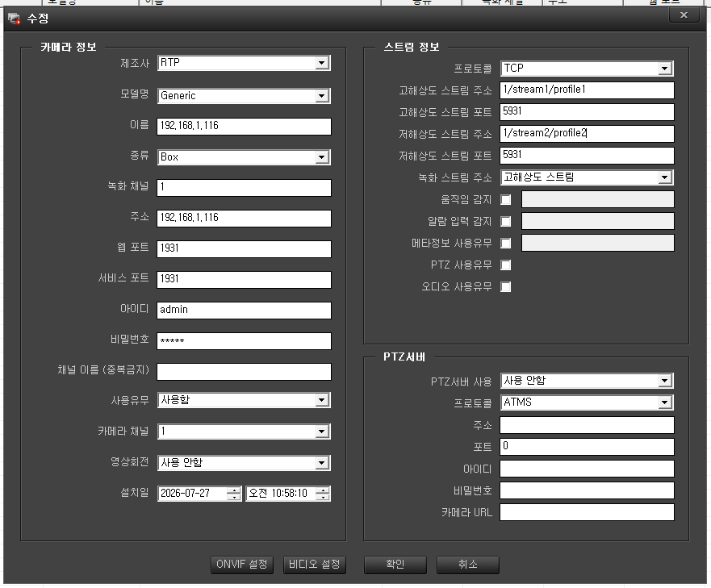Focus the camera 아이디 admin field
The width and height of the screenshot is (711, 588).
coord(244,310)
